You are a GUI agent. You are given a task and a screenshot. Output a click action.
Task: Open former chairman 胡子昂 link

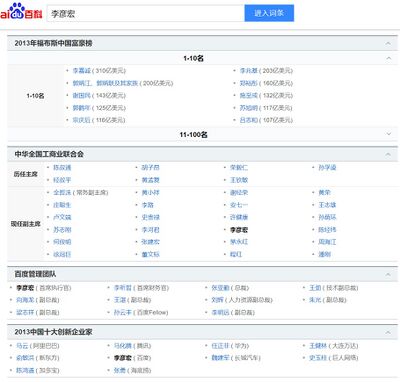(150, 168)
